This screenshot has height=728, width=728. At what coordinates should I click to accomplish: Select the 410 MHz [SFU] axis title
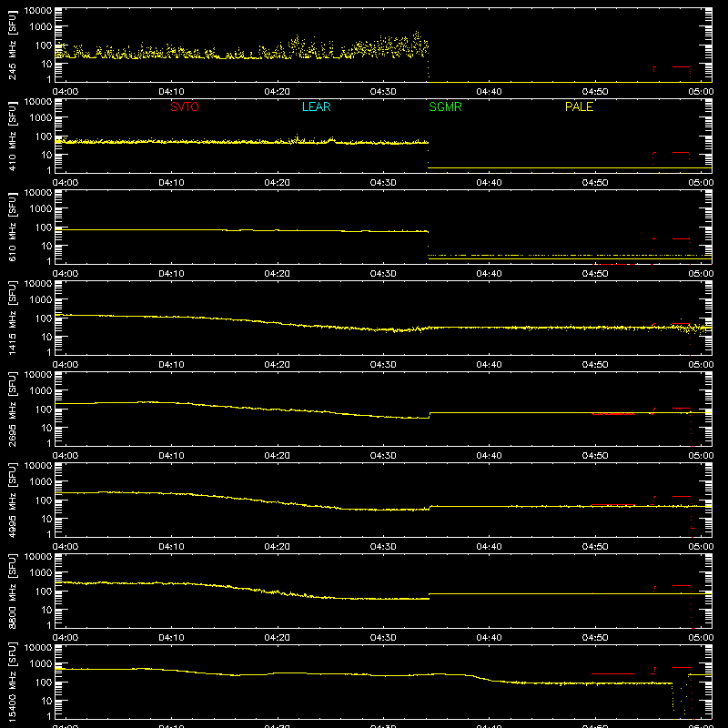click(12, 136)
